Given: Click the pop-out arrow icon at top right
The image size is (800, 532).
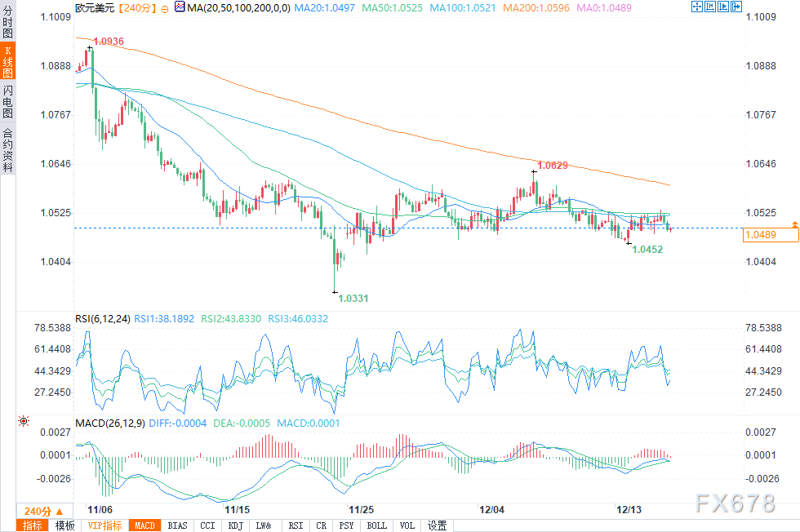Looking at the screenshot, I should pos(736,7).
